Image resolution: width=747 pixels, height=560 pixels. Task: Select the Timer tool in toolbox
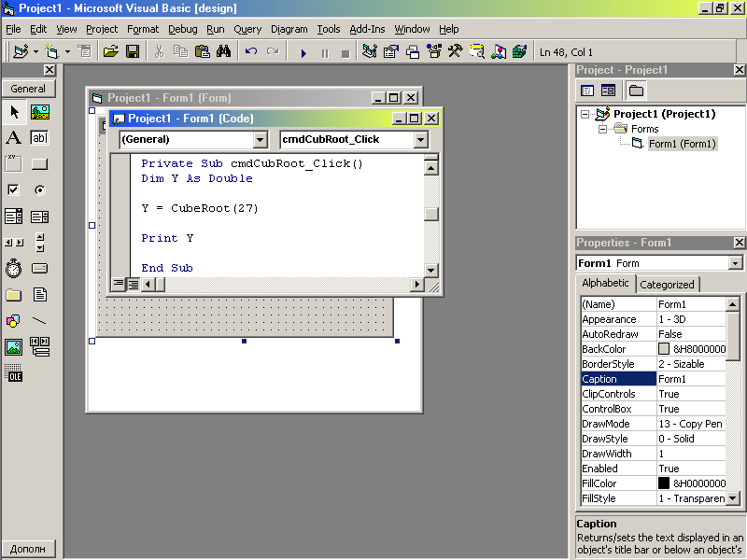click(14, 269)
